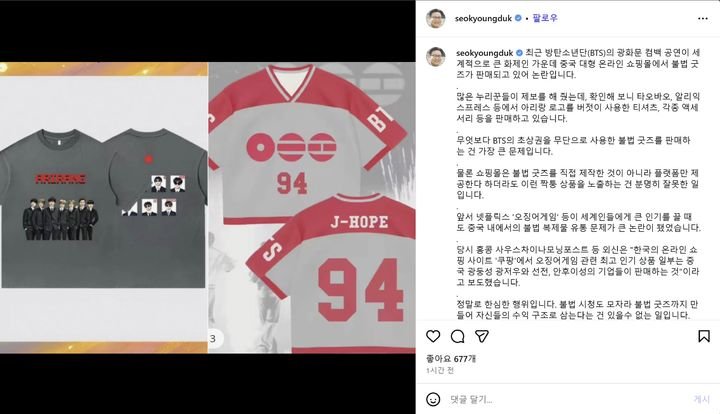Viewport: 720px width, 414px height.
Task: Click seokyoungduk username in the header
Action: [x=484, y=18]
